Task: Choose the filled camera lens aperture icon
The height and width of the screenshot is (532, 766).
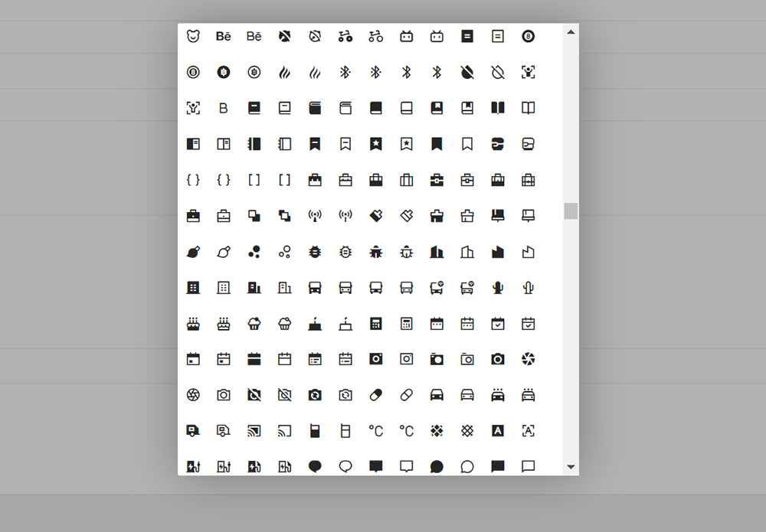Action: (528, 359)
